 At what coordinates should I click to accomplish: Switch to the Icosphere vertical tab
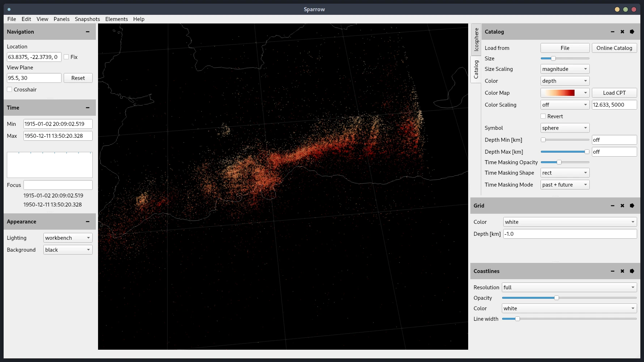pos(476,39)
